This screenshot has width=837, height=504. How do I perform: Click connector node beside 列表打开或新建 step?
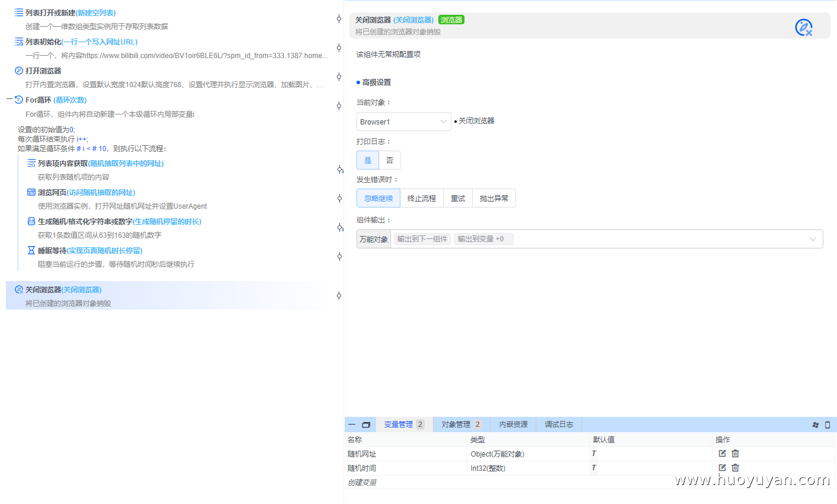[339, 19]
